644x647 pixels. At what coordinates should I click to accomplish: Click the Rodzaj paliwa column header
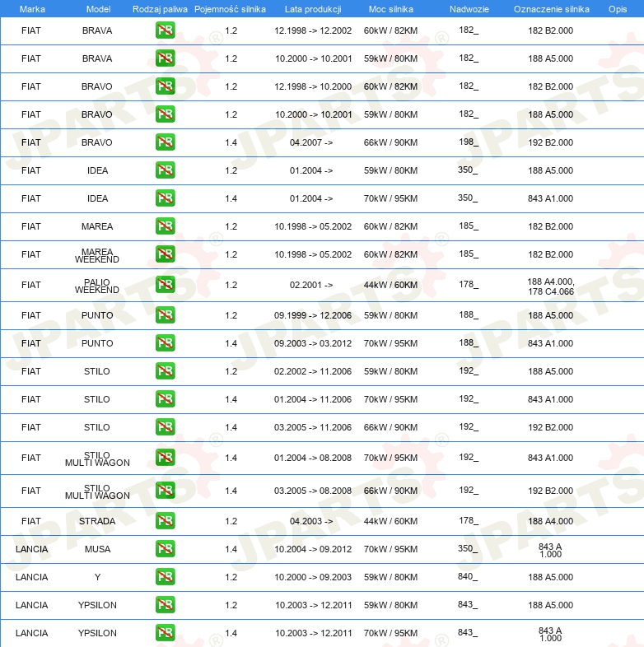(x=160, y=9)
